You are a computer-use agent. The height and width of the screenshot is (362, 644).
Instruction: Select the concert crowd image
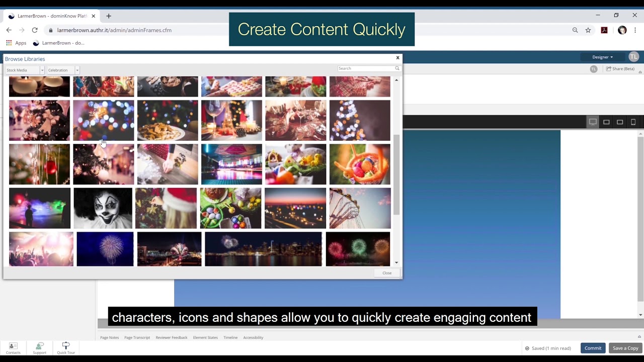point(41,249)
